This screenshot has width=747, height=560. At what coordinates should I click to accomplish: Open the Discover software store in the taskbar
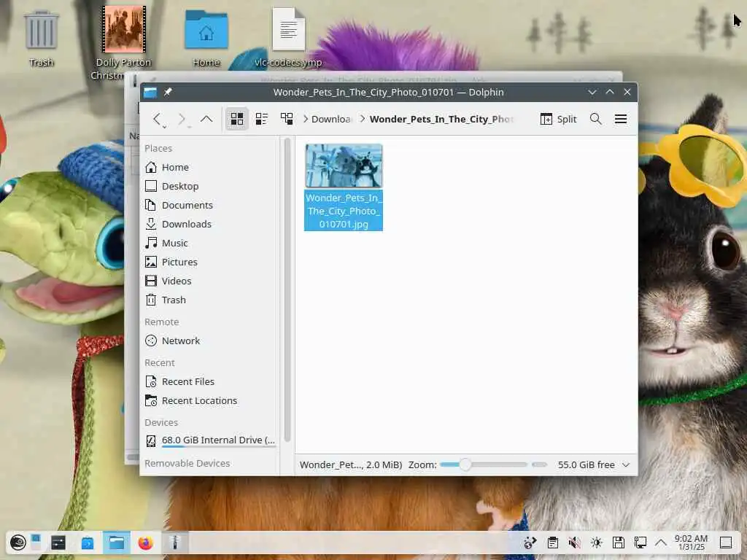coord(88,542)
